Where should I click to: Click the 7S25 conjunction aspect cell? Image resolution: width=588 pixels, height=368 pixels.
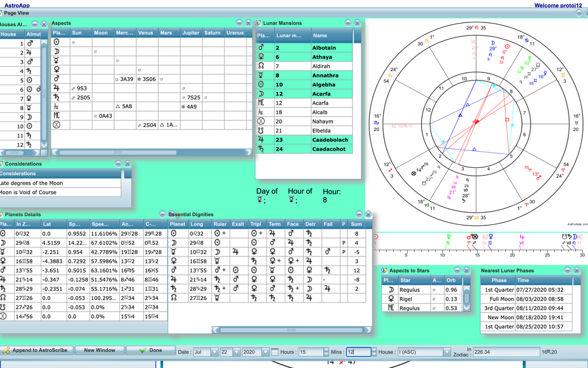[191, 98]
